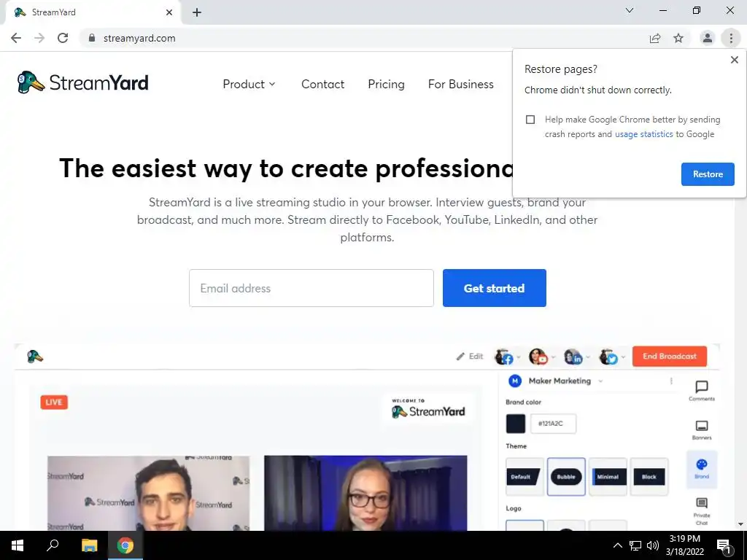Open Chrome three-dot menu
The image size is (747, 560).
(731, 38)
